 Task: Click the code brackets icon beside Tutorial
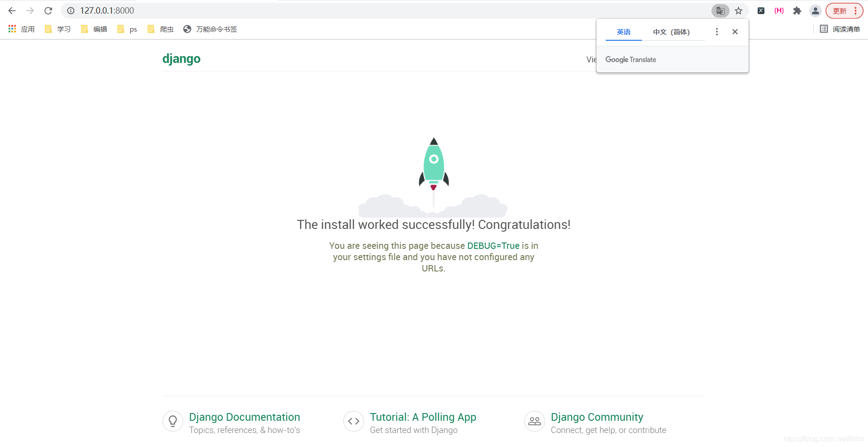tap(354, 421)
